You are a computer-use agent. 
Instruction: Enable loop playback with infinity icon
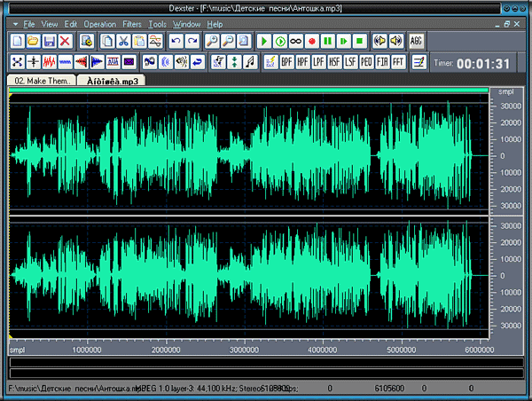[x=295, y=42]
